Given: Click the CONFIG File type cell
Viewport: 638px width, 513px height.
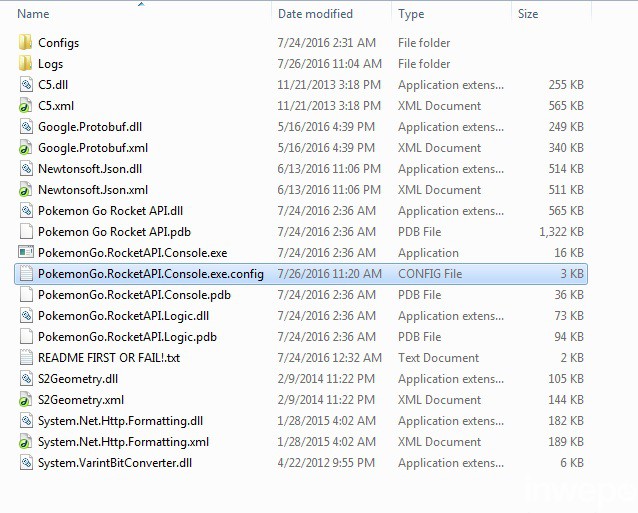Looking at the screenshot, I should 430,274.
